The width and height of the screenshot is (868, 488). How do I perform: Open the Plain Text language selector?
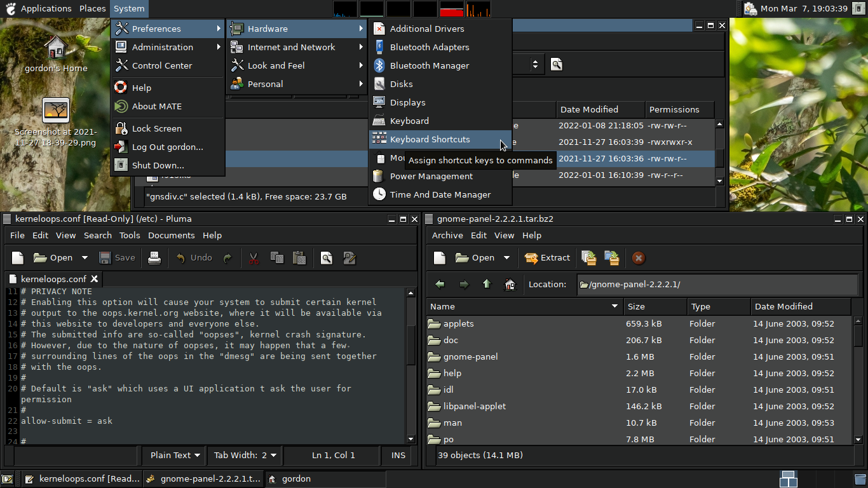tap(175, 455)
